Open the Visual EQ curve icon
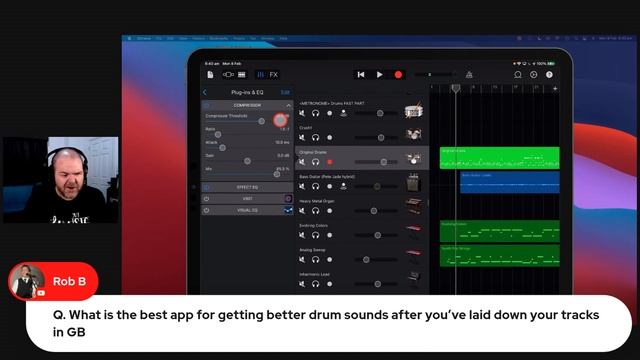Screen dimensions: 640x360 click(x=288, y=210)
